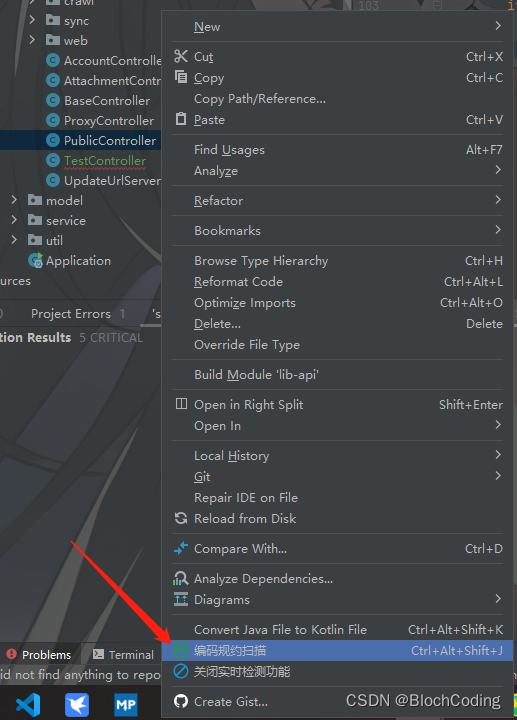Click the service folder icon
Screen dimensions: 517x720
[x=35, y=220]
